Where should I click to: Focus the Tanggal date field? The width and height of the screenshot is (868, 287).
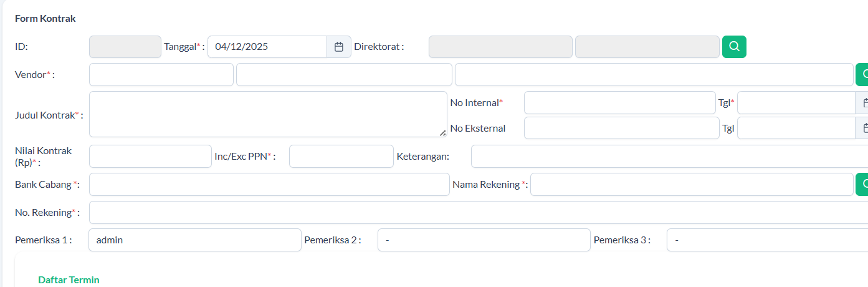267,47
